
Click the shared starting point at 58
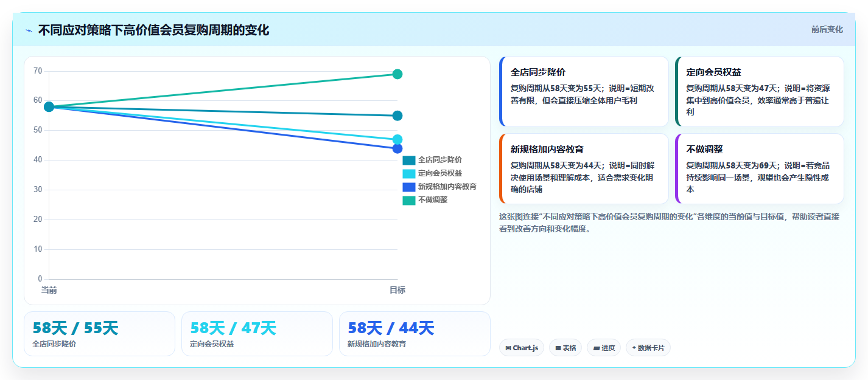point(49,107)
